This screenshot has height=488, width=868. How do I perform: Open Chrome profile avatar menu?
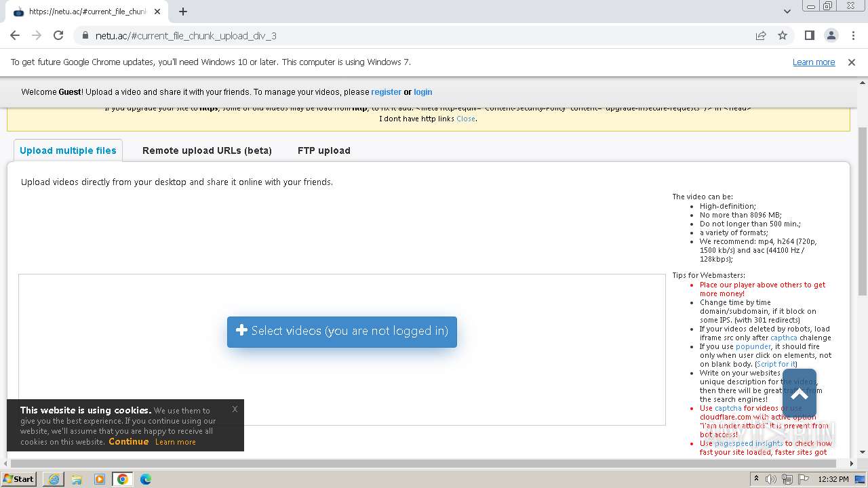831,36
